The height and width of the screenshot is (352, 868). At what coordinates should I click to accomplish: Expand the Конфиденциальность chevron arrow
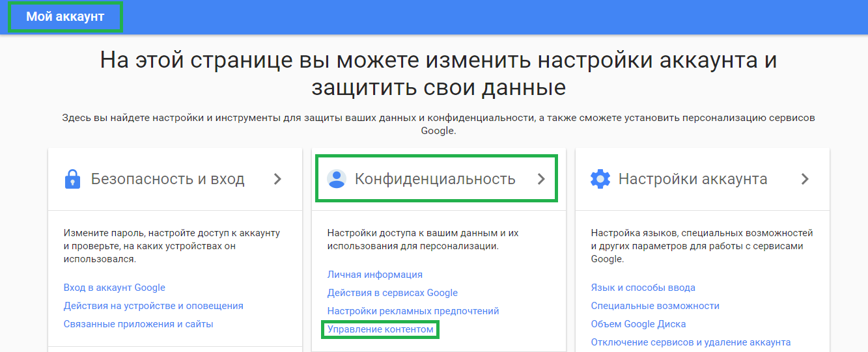(x=541, y=179)
